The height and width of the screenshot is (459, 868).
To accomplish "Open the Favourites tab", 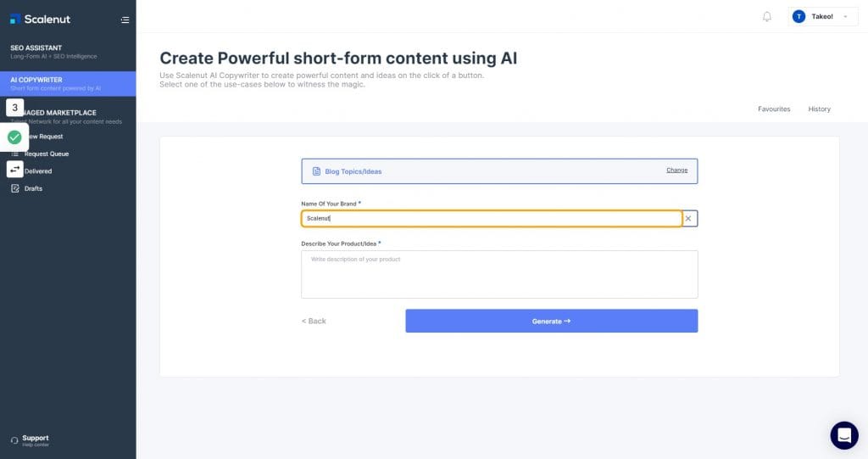I will pos(774,109).
